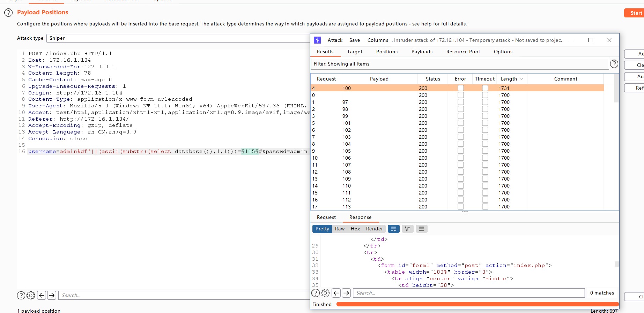
Task: Click the search field below main request editor
Action: pos(184,295)
